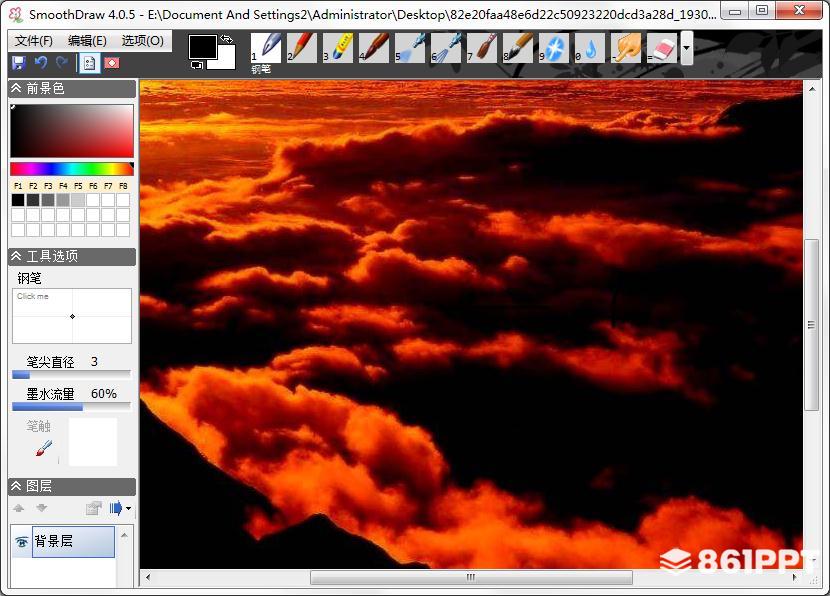Select the airbrush tool numbered 5
The width and height of the screenshot is (830, 596).
[410, 48]
